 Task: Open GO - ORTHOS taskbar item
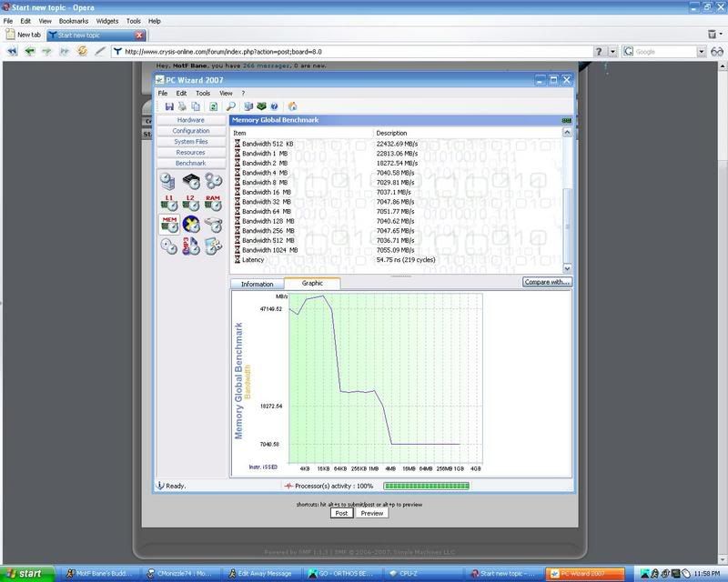(343, 574)
